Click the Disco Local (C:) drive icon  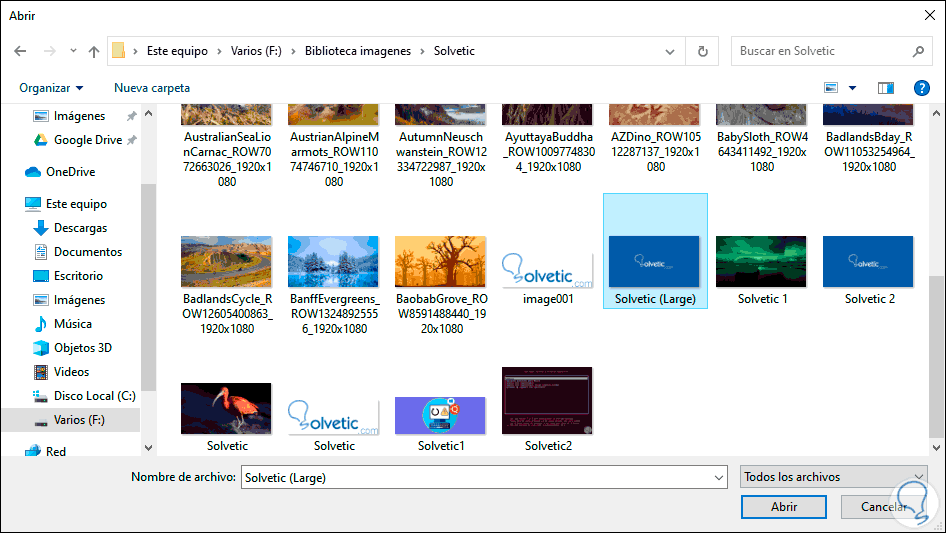pyautogui.click(x=40, y=397)
